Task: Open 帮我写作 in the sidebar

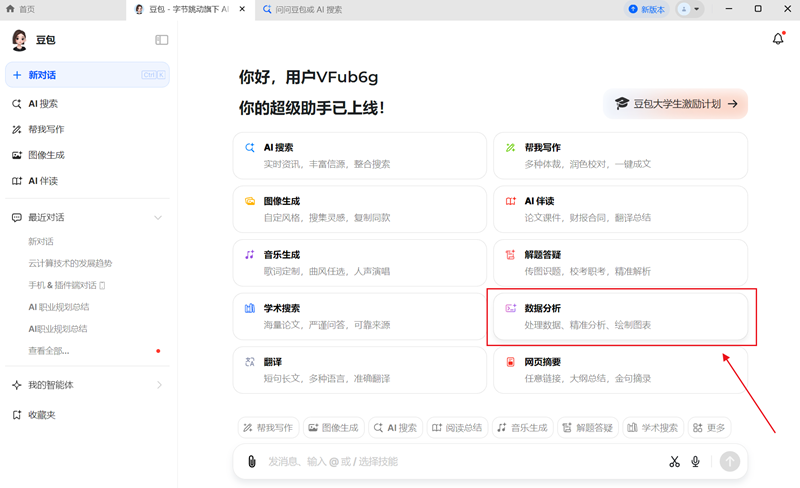Action: [x=87, y=129]
